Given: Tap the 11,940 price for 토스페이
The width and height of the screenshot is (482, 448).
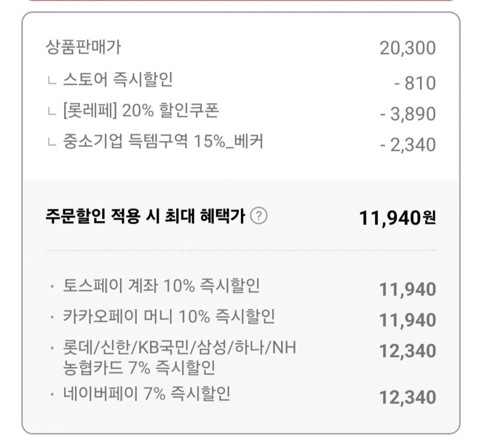Looking at the screenshot, I should pyautogui.click(x=408, y=289).
